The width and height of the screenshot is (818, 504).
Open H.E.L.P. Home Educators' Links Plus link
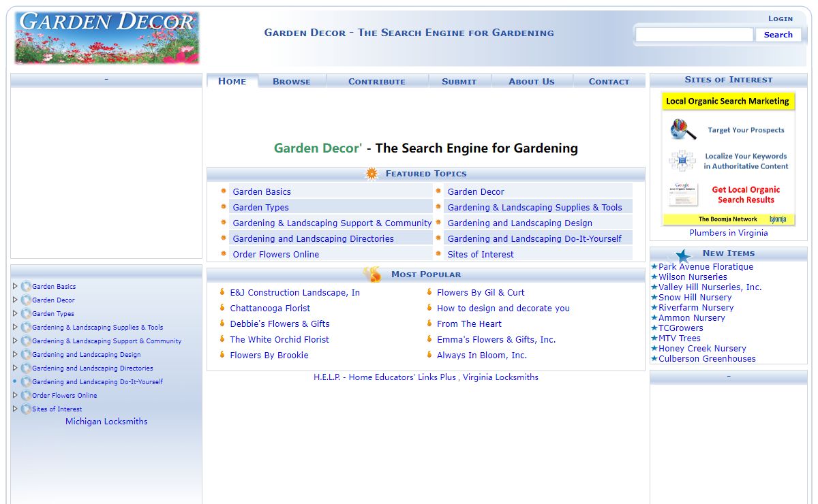384,377
